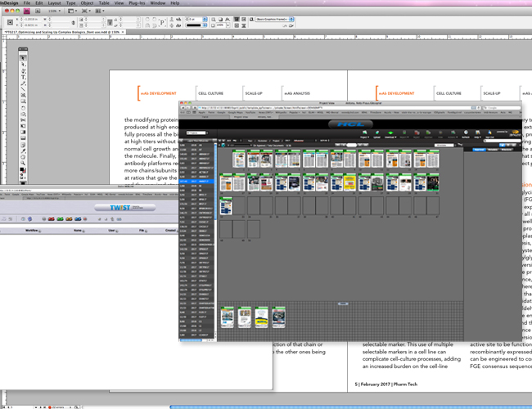Sort by Workflow column in Twist window
Viewport: 532px width, 409px height.
pos(32,231)
